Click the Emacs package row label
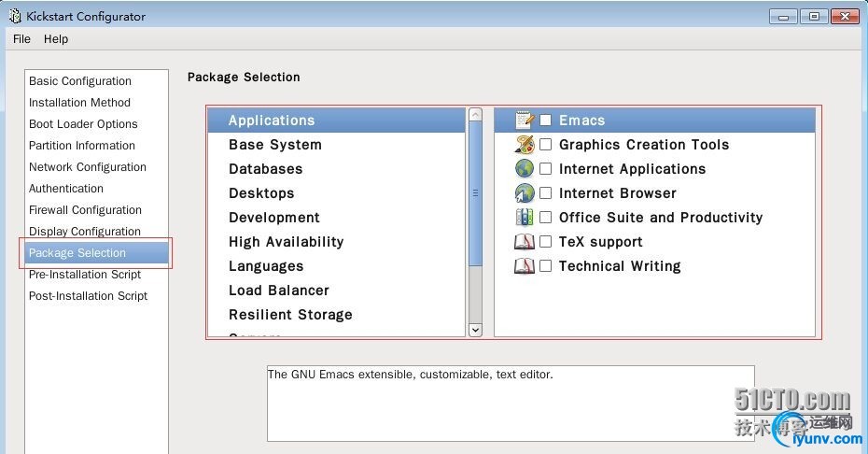This screenshot has width=868, height=454. click(x=581, y=121)
